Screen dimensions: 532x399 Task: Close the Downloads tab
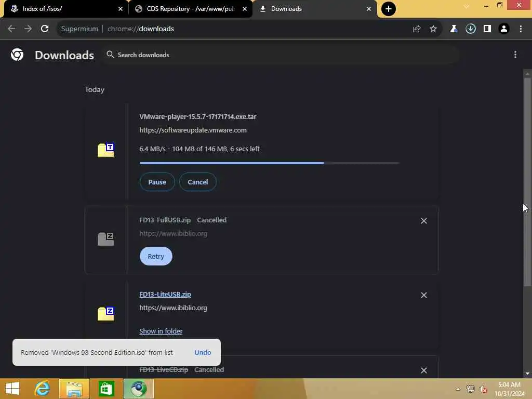click(x=369, y=9)
